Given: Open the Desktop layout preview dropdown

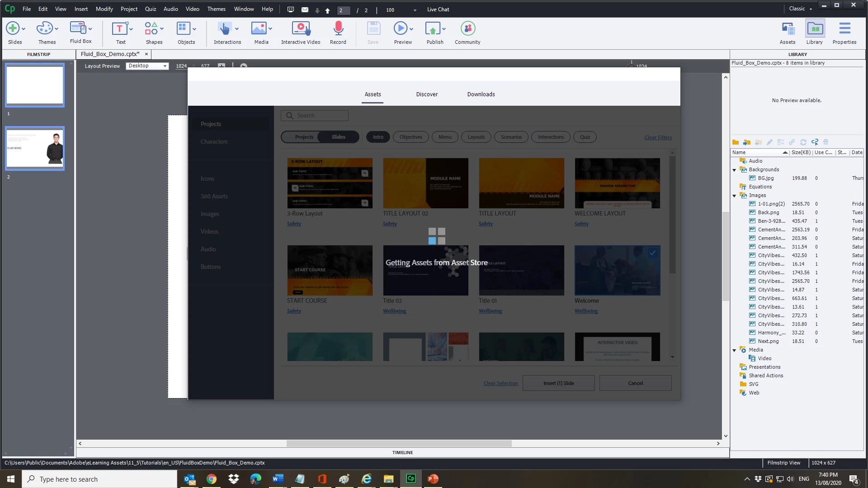Looking at the screenshot, I should click(147, 66).
